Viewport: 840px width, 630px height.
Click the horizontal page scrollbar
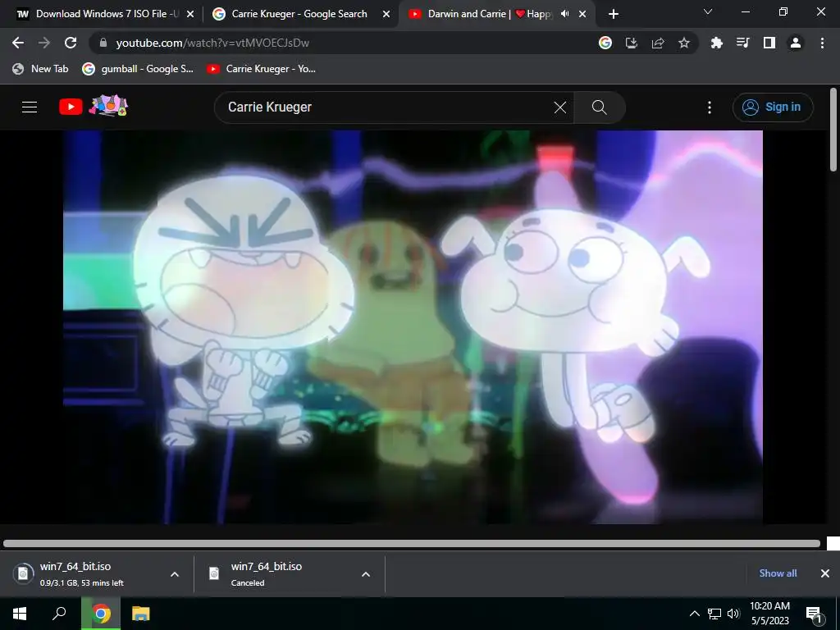(x=412, y=543)
